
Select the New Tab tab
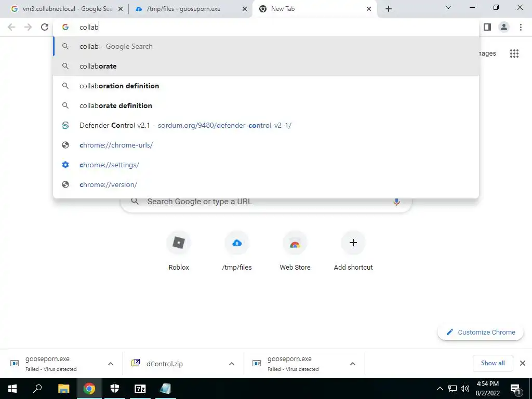(314, 9)
